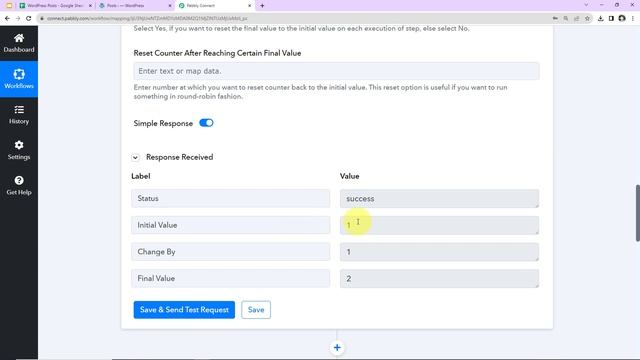The width and height of the screenshot is (640, 360).
Task: Bookmark this page with the star icon
Action: tap(587, 18)
